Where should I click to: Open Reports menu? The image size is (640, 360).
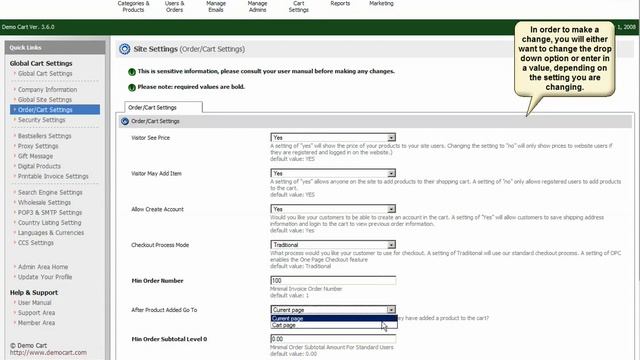tap(340, 3)
